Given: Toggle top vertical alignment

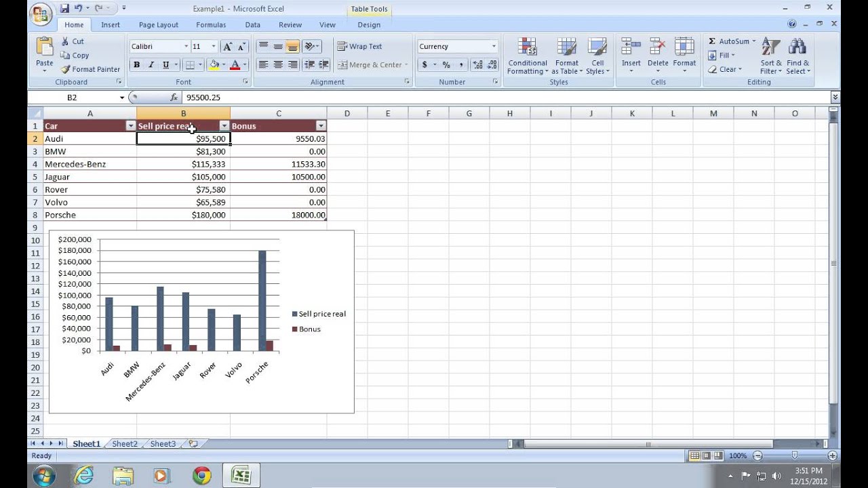Looking at the screenshot, I should (262, 47).
